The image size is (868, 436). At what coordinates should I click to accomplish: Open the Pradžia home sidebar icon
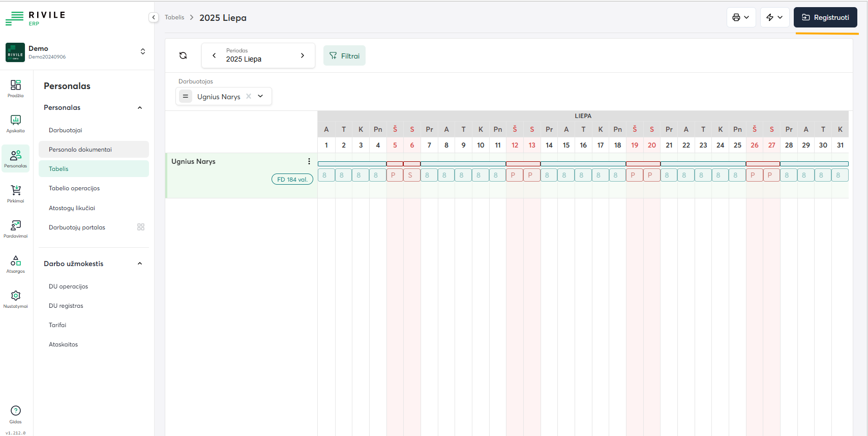[16, 88]
